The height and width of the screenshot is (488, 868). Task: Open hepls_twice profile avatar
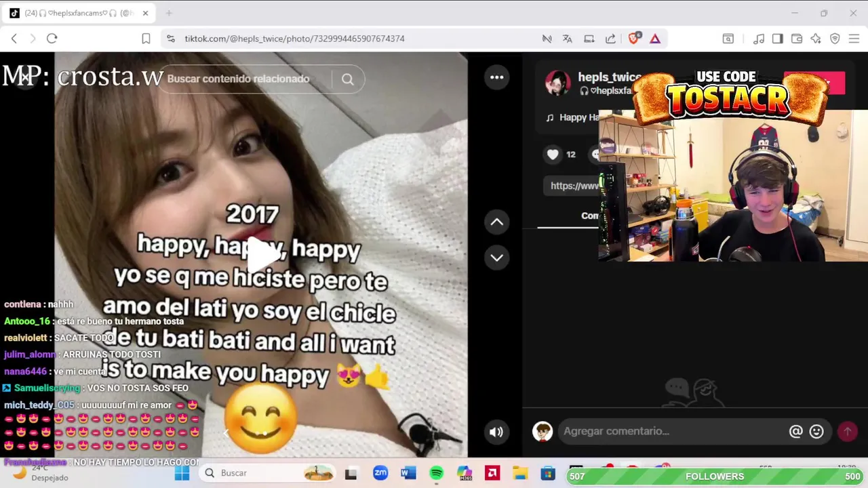point(558,83)
